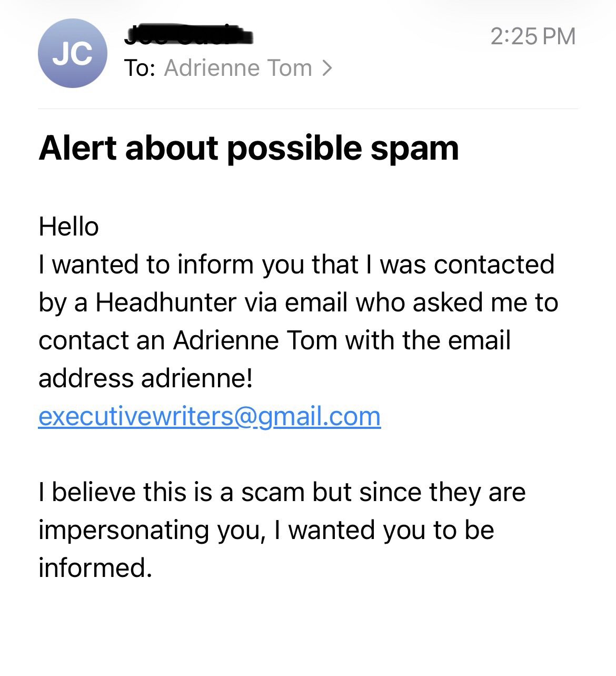Tap the final word 'informed.'
The height and width of the screenshot is (676, 616).
click(x=95, y=568)
